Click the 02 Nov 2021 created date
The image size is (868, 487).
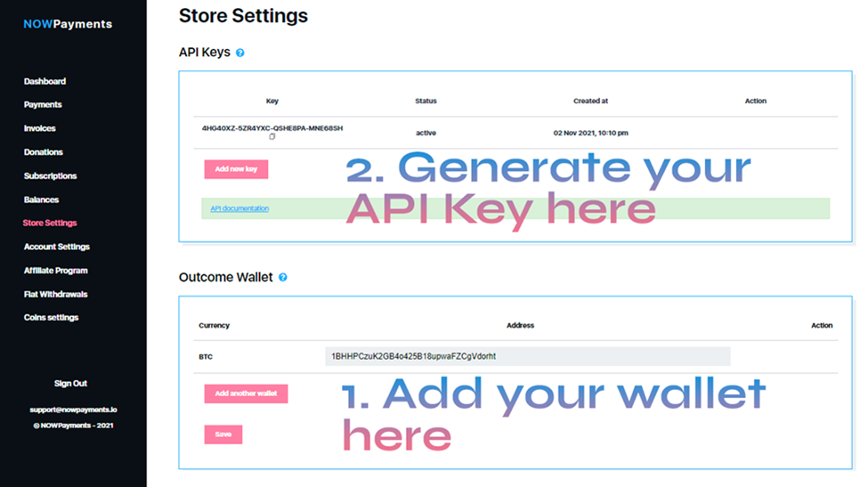point(590,133)
